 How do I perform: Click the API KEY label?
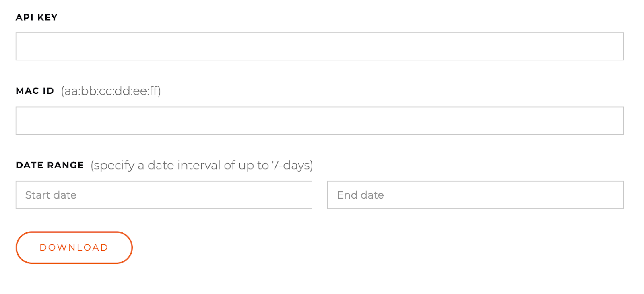click(x=37, y=17)
